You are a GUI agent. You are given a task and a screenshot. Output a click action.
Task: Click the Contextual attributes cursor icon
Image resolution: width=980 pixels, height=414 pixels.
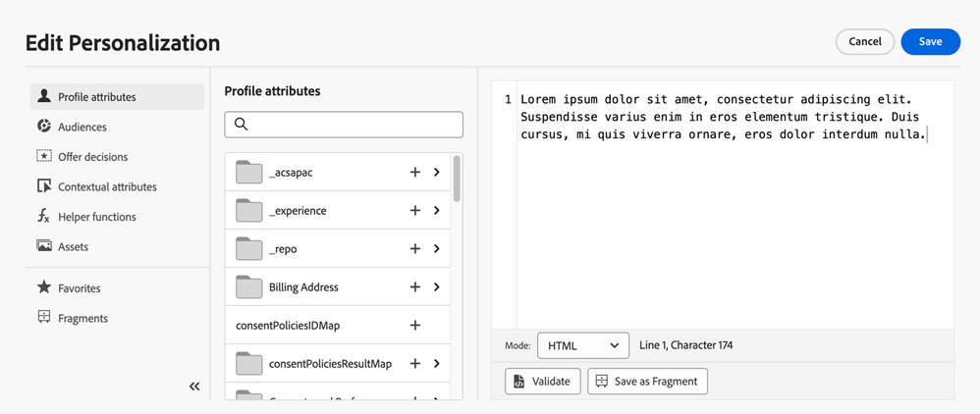pos(43,186)
